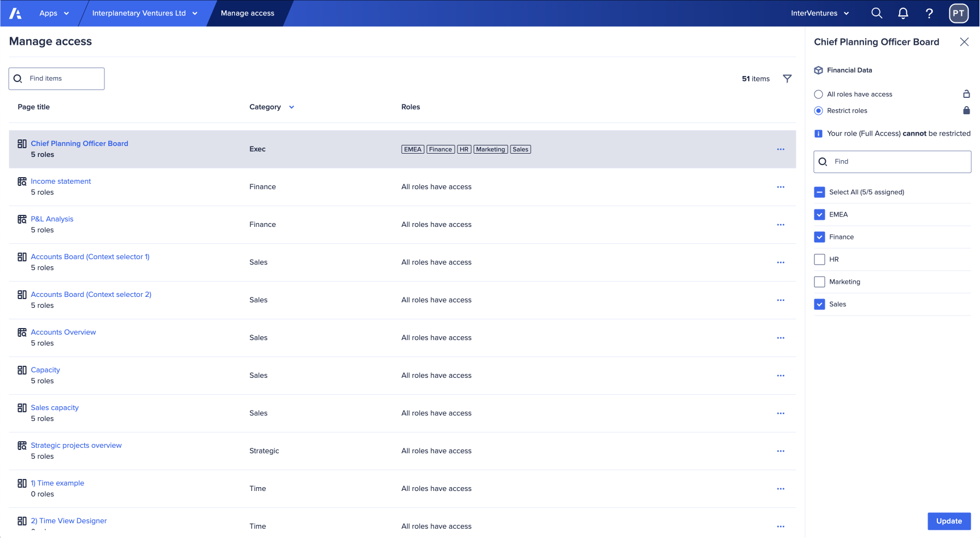Open the Category sort dropdown

pyautogui.click(x=291, y=107)
